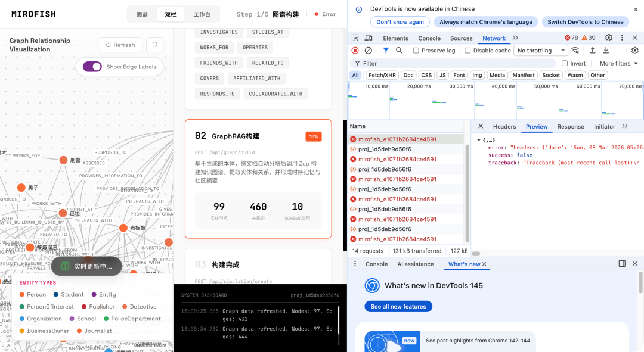644x352 pixels.
Task: Enable Preserve log checkbox
Action: [x=416, y=51]
